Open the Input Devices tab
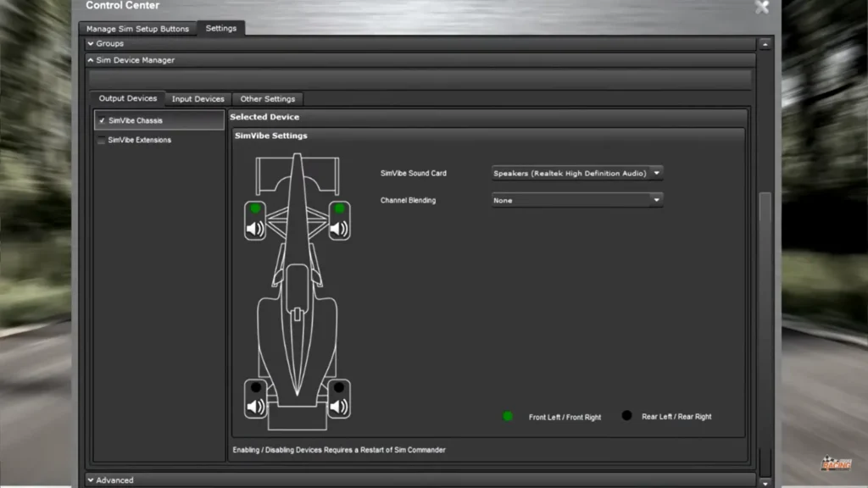 [x=198, y=98]
